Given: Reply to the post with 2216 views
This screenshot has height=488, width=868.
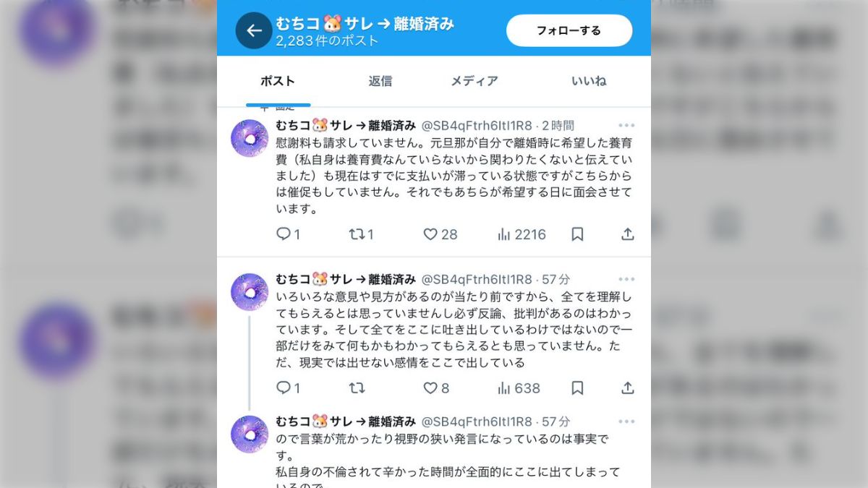Looking at the screenshot, I should (x=288, y=234).
